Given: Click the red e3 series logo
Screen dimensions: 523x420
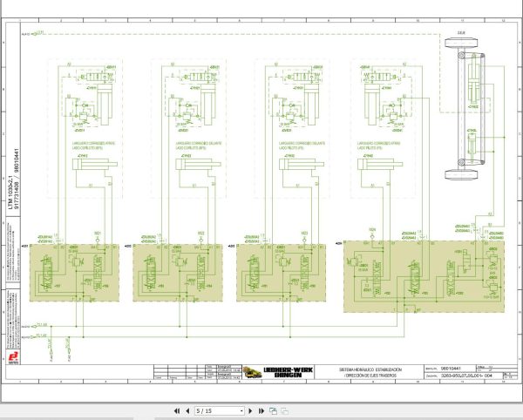Looking at the screenshot, I should click(13, 357).
